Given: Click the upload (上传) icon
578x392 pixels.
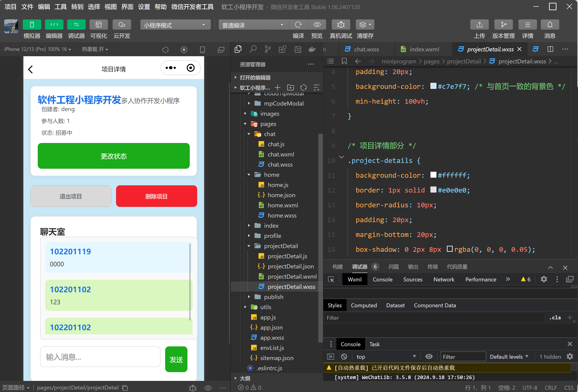Looking at the screenshot, I should [479, 25].
